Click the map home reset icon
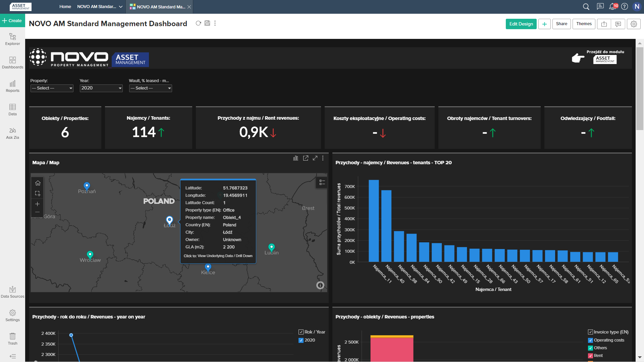644x362 pixels. click(38, 183)
